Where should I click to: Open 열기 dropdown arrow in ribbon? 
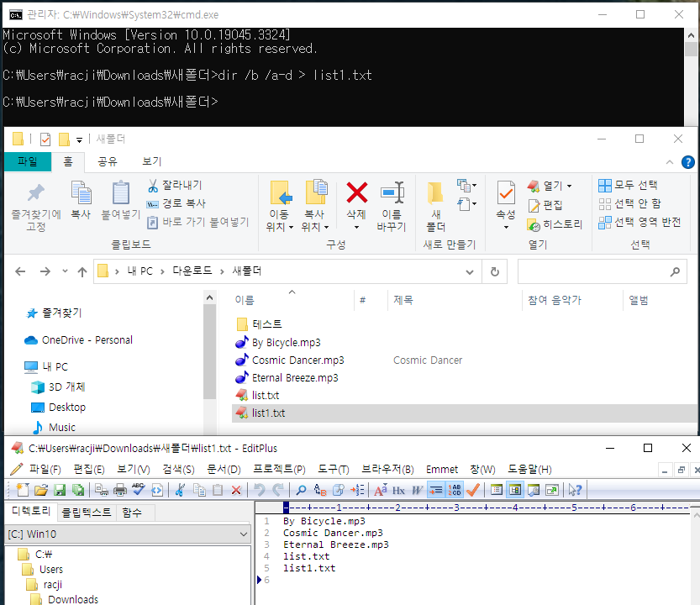point(569,186)
